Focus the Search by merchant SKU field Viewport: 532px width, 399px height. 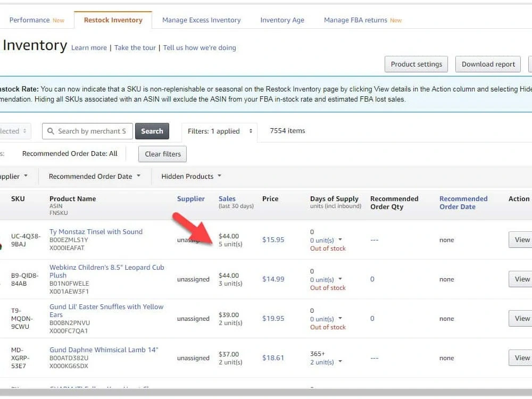click(x=88, y=131)
